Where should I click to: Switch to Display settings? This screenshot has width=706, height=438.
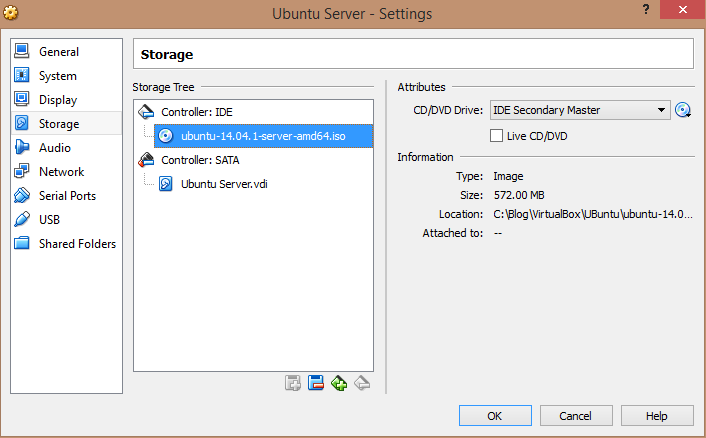[x=66, y=99]
